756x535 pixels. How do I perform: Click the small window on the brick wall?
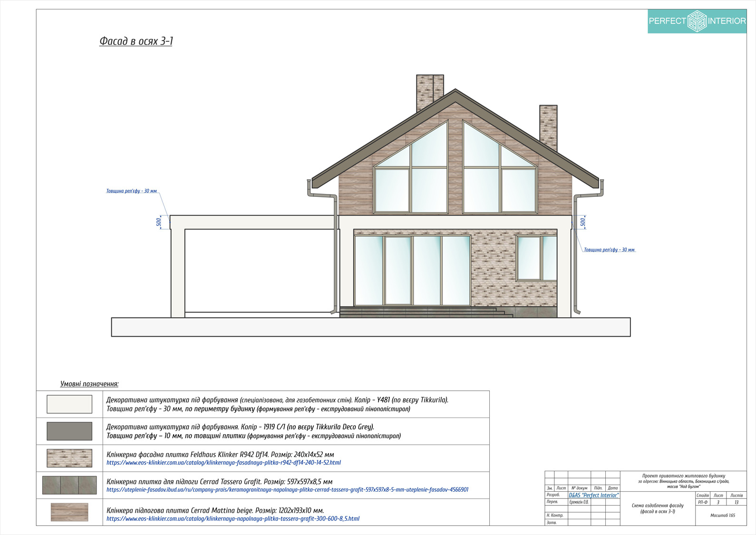coord(536,258)
